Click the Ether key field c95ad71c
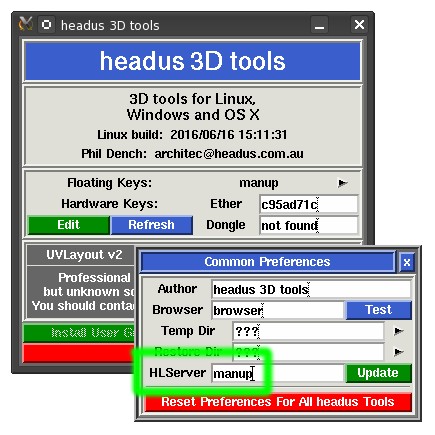Viewport: 435px width, 435px height. (x=308, y=204)
